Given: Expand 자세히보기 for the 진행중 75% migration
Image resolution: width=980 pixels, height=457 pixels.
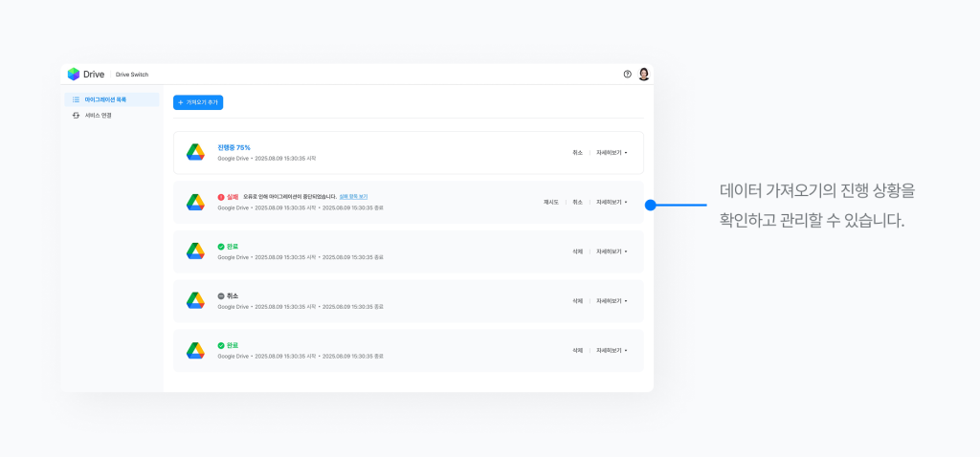Looking at the screenshot, I should pyautogui.click(x=612, y=153).
